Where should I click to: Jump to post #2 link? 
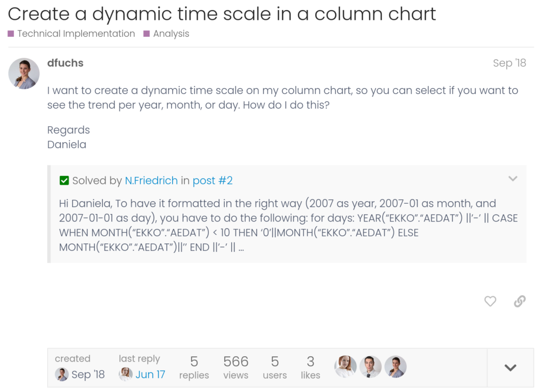point(212,181)
